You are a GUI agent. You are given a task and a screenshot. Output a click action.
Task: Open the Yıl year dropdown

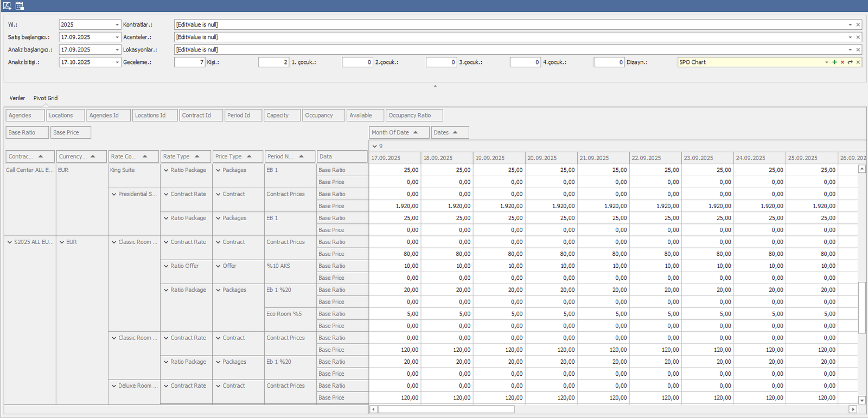117,25
